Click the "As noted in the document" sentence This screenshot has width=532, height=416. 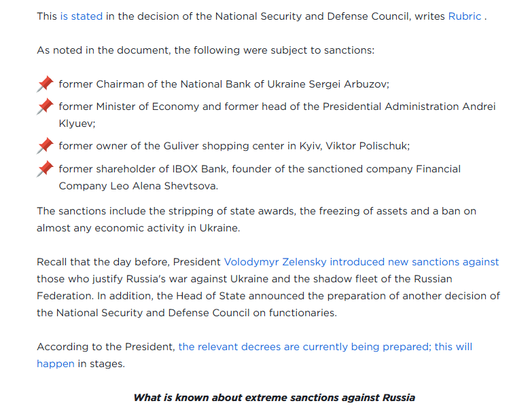click(x=206, y=50)
